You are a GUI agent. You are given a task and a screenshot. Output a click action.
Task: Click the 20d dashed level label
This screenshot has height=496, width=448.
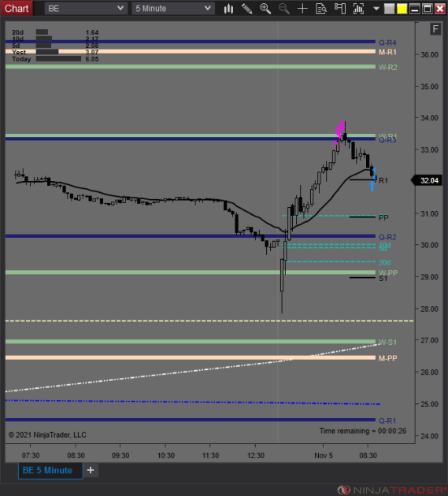(x=384, y=262)
